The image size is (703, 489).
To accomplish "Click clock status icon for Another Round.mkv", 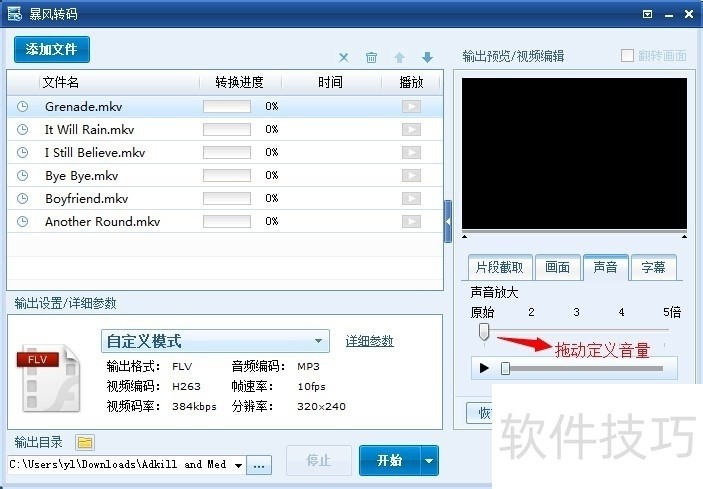I will click(22, 221).
